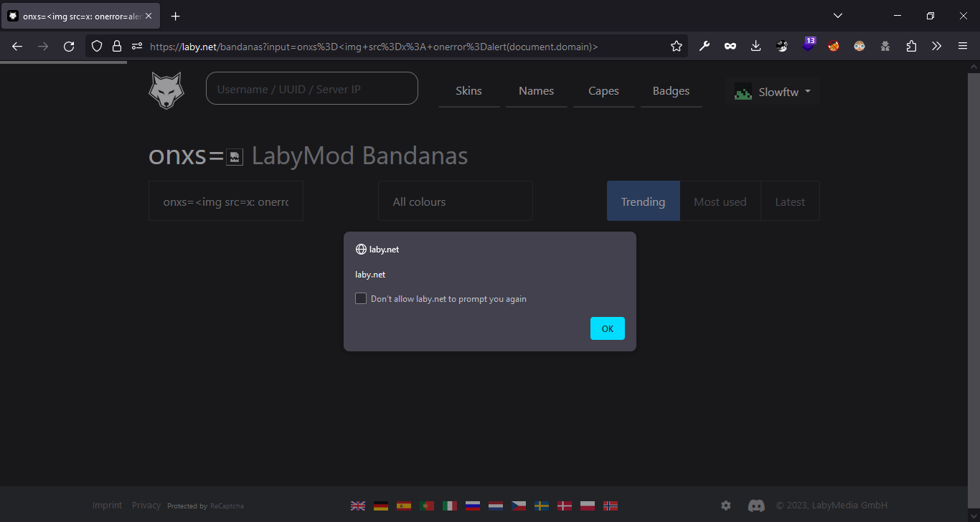The image size is (980, 522).
Task: Switch language to Dutch via flag
Action: 496,506
